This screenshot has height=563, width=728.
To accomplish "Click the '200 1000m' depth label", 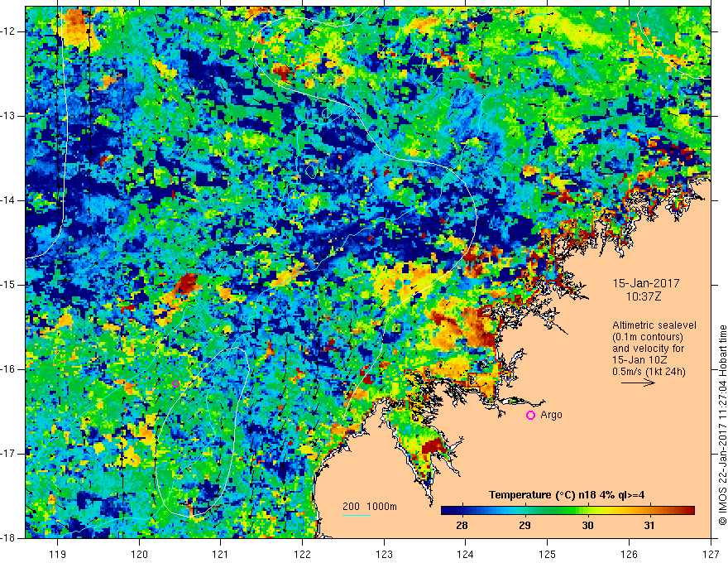I will [370, 507].
